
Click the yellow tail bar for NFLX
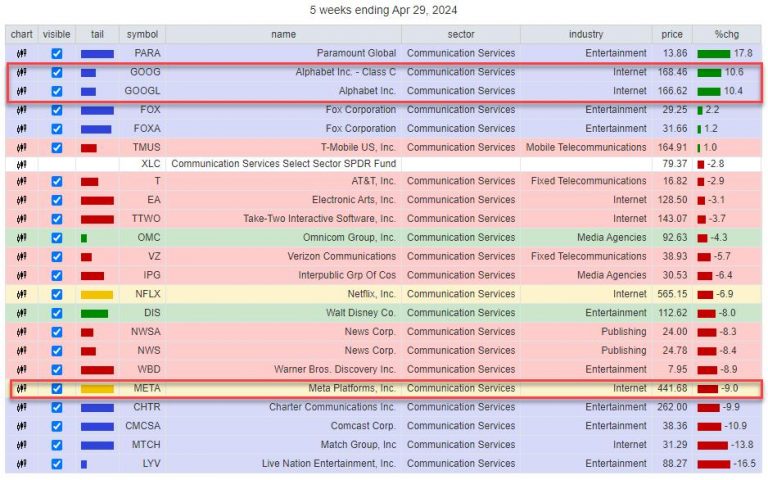(x=97, y=295)
